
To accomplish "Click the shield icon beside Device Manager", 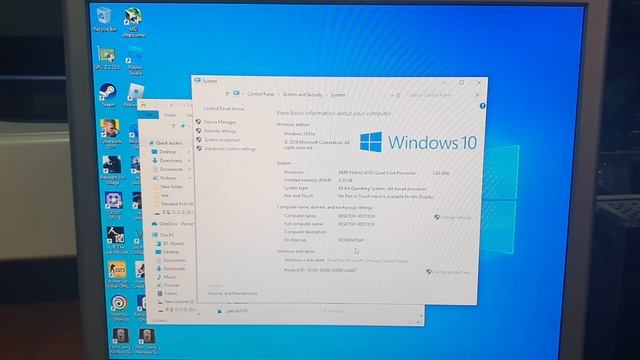I will [x=199, y=122].
